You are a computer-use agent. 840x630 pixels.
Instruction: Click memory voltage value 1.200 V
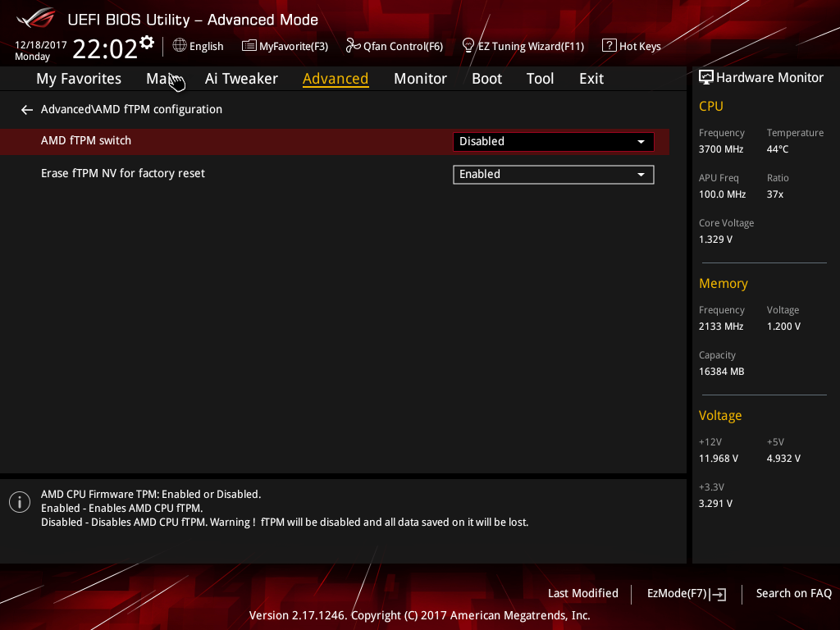click(783, 326)
